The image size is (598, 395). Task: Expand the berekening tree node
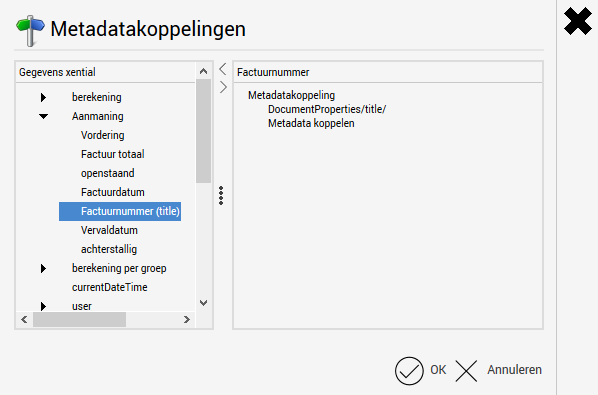pos(43,98)
